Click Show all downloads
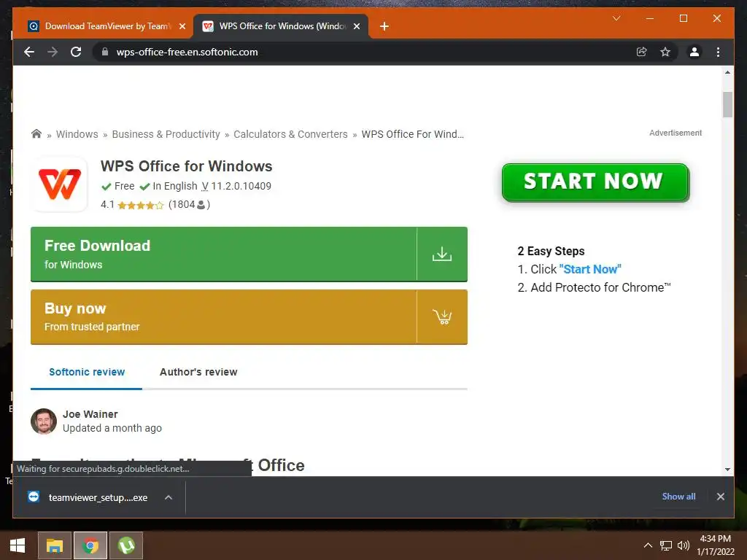The height and width of the screenshot is (560, 747). 678,496
